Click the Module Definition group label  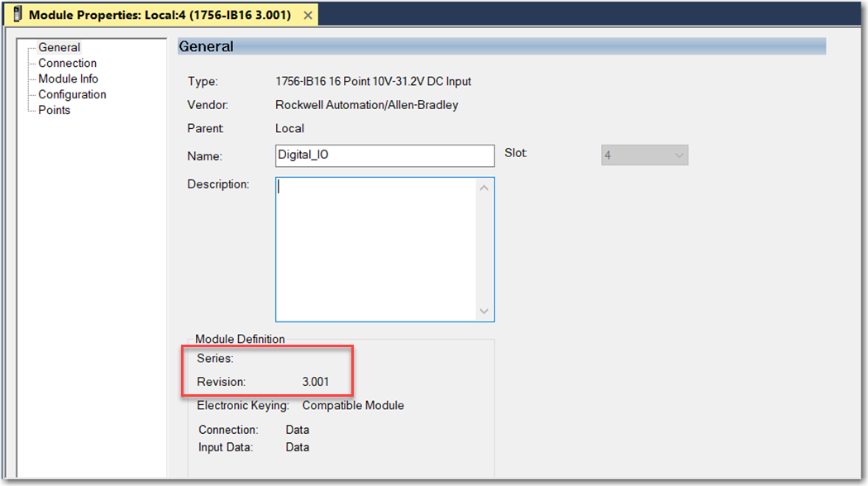(x=240, y=340)
